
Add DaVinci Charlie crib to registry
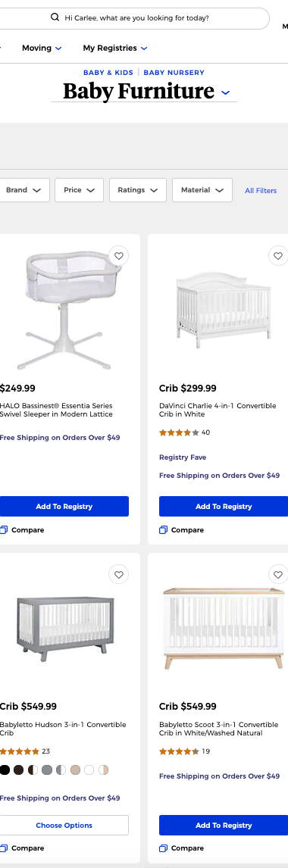pyautogui.click(x=223, y=507)
